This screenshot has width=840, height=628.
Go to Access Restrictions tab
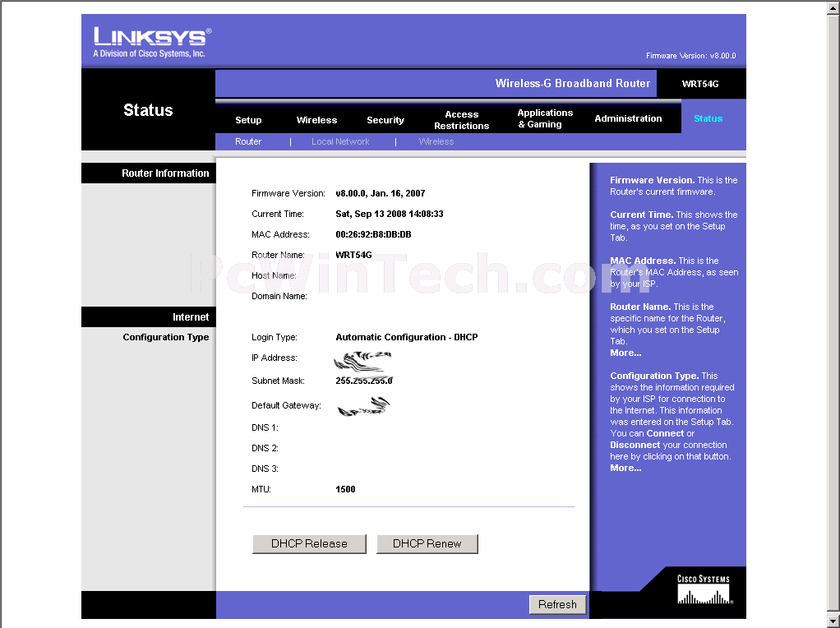[461, 120]
